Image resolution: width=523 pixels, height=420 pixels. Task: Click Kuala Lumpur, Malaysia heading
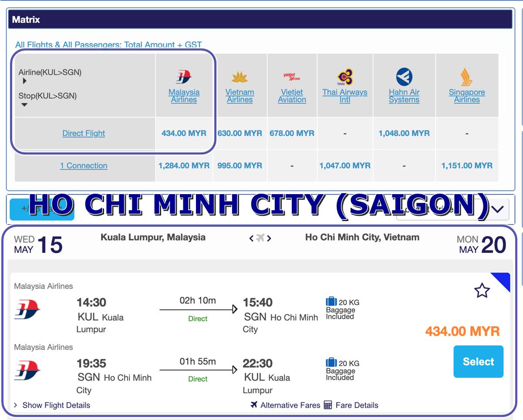(x=153, y=237)
